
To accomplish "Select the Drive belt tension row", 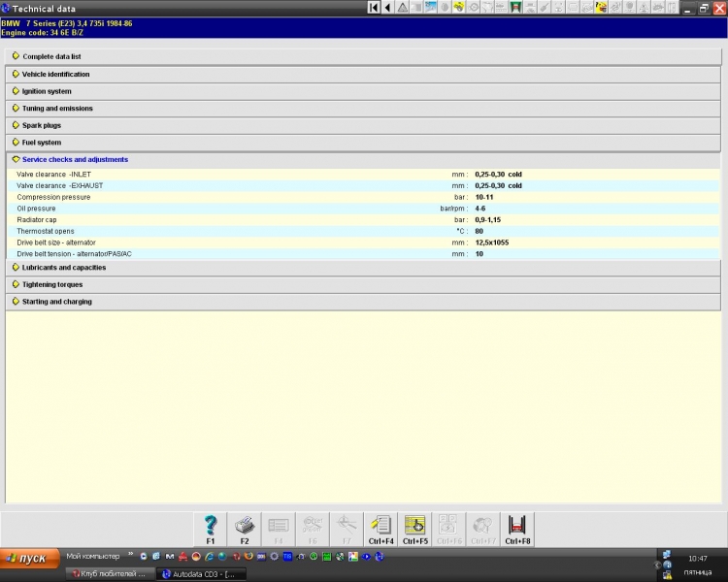I will (x=364, y=254).
